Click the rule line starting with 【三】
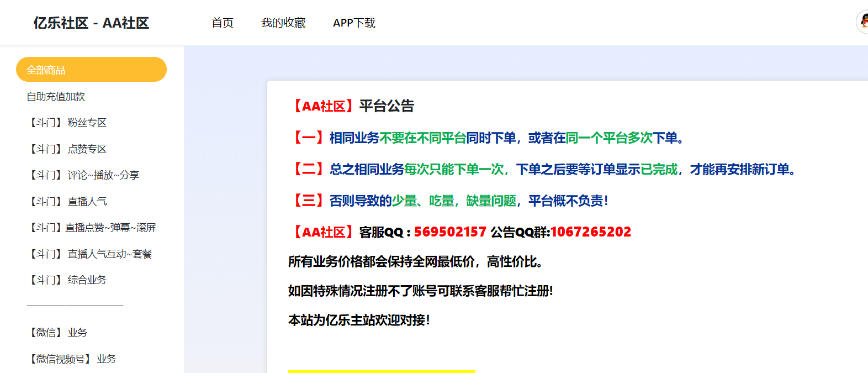The width and height of the screenshot is (868, 373). (x=448, y=201)
